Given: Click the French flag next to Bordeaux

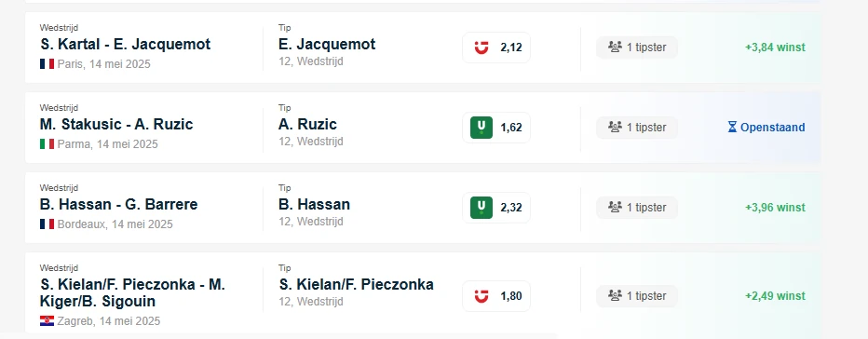Looking at the screenshot, I should pyautogui.click(x=47, y=224).
